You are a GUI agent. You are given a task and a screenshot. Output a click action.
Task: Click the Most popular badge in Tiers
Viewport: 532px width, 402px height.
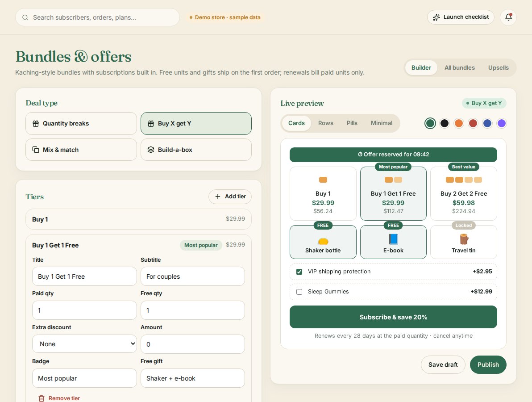point(201,245)
